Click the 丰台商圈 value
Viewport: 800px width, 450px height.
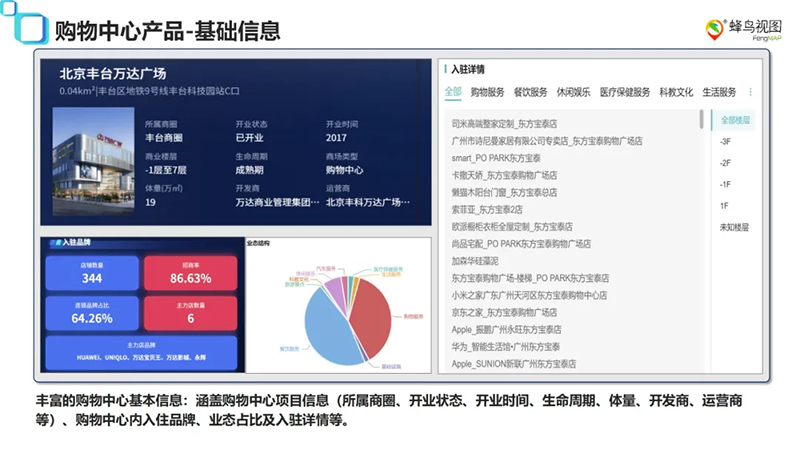164,138
